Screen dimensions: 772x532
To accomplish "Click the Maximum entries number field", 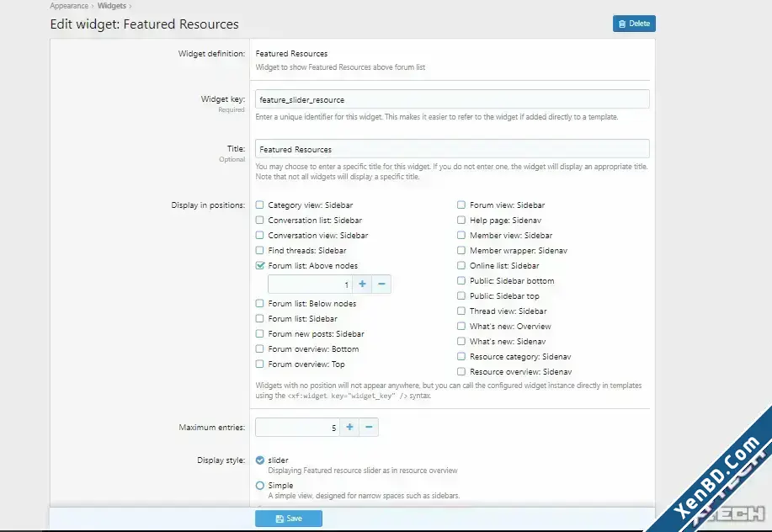I will [x=297, y=427].
